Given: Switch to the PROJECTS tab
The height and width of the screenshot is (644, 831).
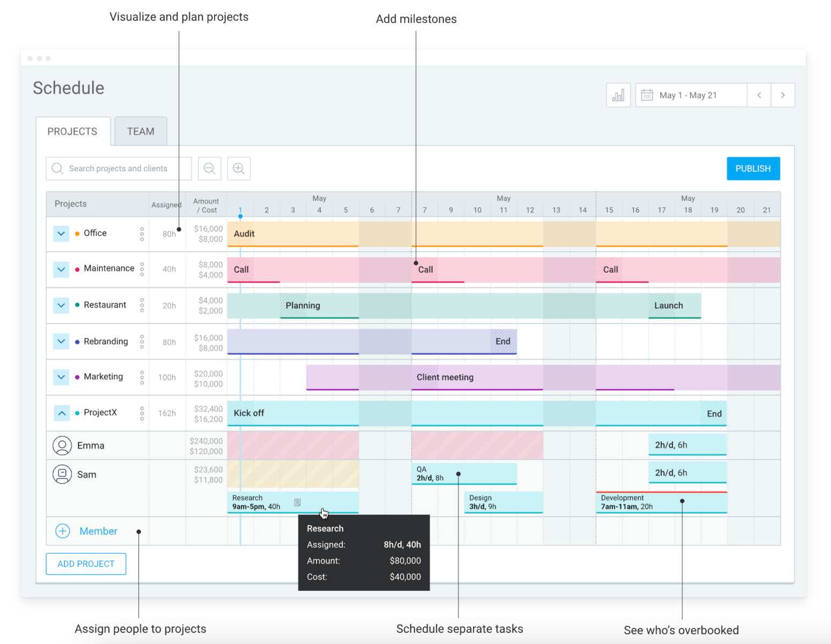Looking at the screenshot, I should 72,131.
